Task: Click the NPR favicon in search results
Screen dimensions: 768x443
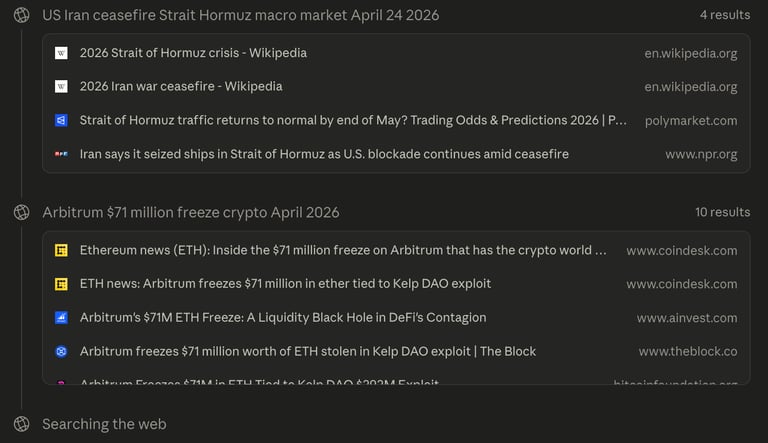Action: pyautogui.click(x=61, y=155)
